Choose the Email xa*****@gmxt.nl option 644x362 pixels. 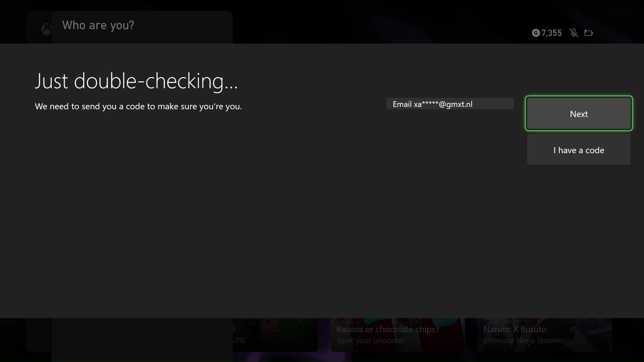pyautogui.click(x=450, y=104)
